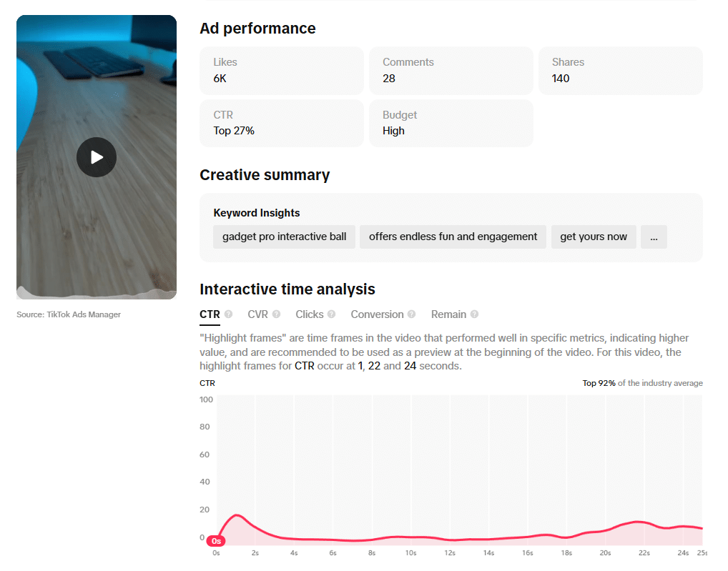
Task: Switch to the Clicks tab
Action: tap(310, 314)
